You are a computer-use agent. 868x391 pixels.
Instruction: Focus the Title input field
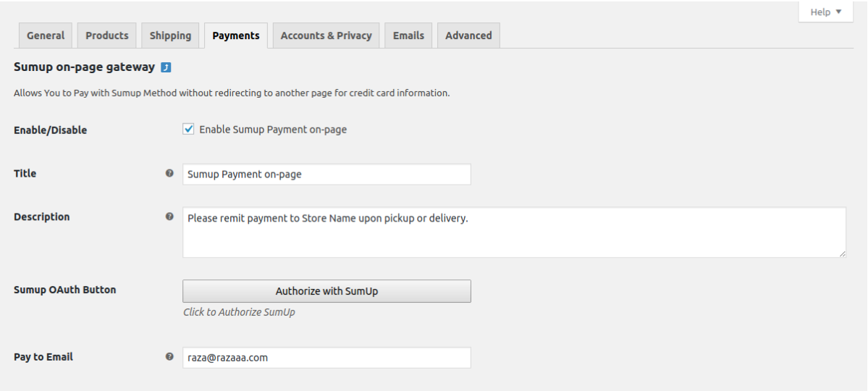click(326, 174)
